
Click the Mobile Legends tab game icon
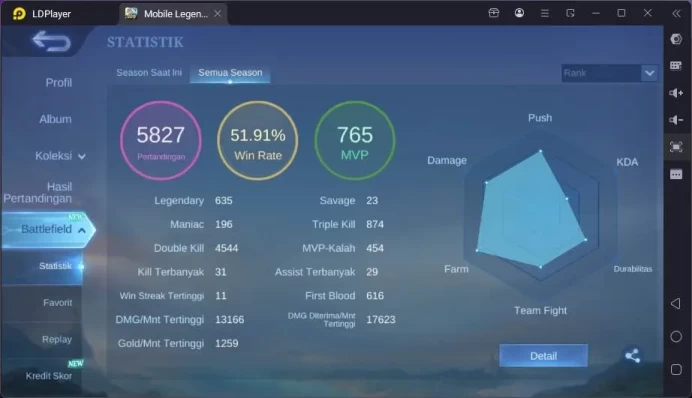131,13
